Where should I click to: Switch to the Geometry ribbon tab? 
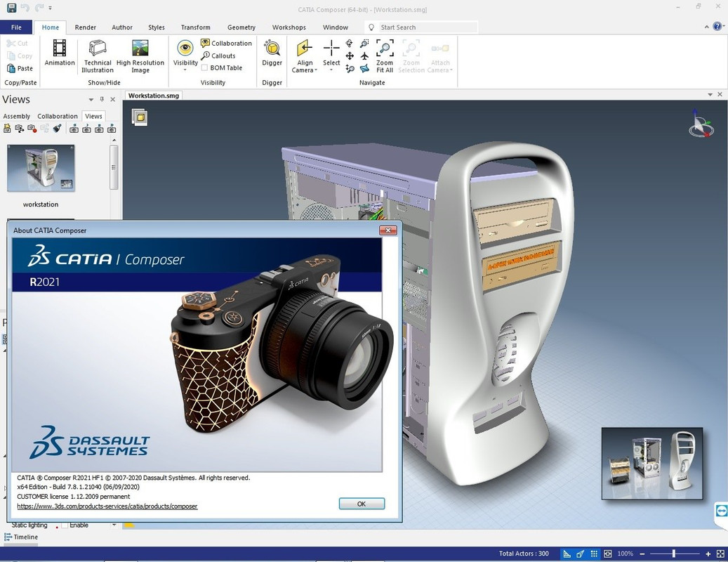point(241,27)
